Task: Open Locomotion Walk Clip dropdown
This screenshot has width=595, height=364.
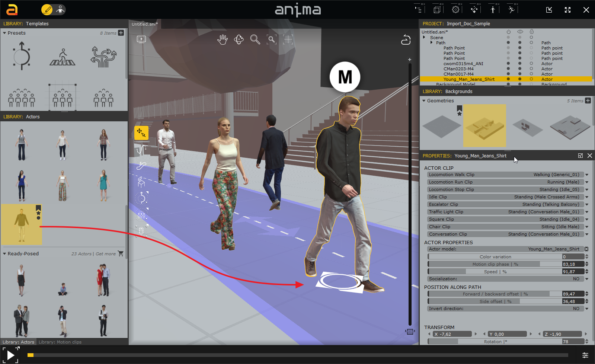Action: click(x=587, y=175)
